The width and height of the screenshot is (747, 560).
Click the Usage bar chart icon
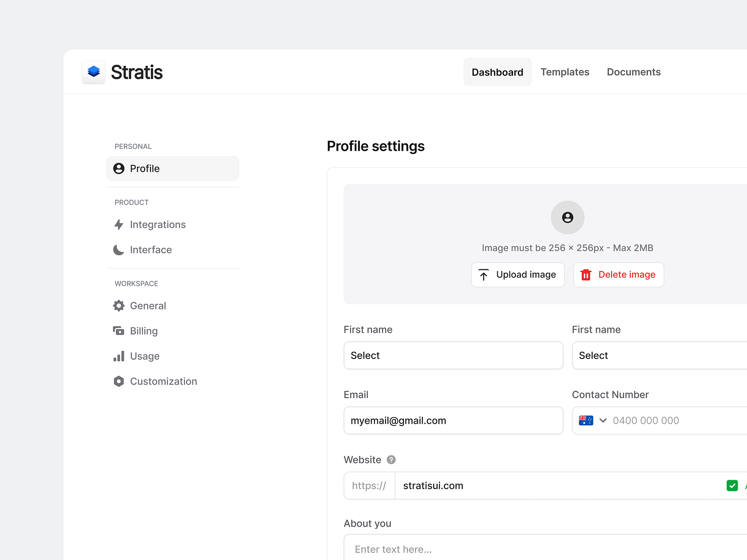point(119,356)
